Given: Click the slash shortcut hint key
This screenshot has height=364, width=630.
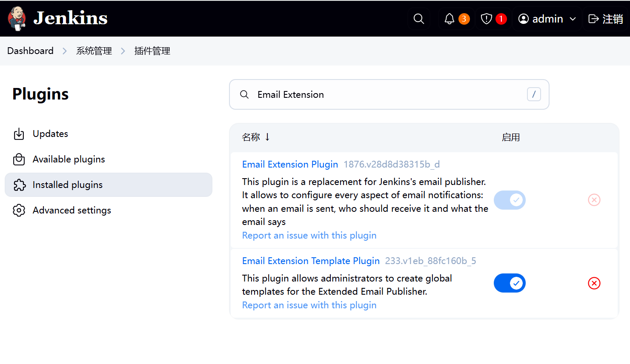Looking at the screenshot, I should [x=534, y=94].
